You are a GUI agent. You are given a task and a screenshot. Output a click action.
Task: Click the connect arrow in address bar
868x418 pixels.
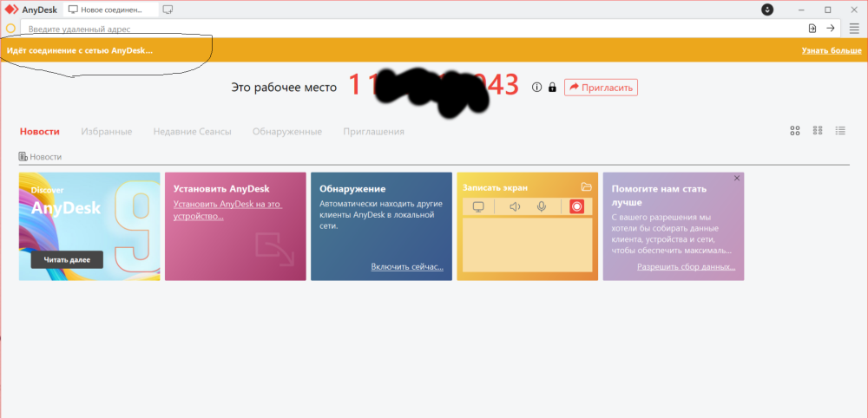point(831,29)
